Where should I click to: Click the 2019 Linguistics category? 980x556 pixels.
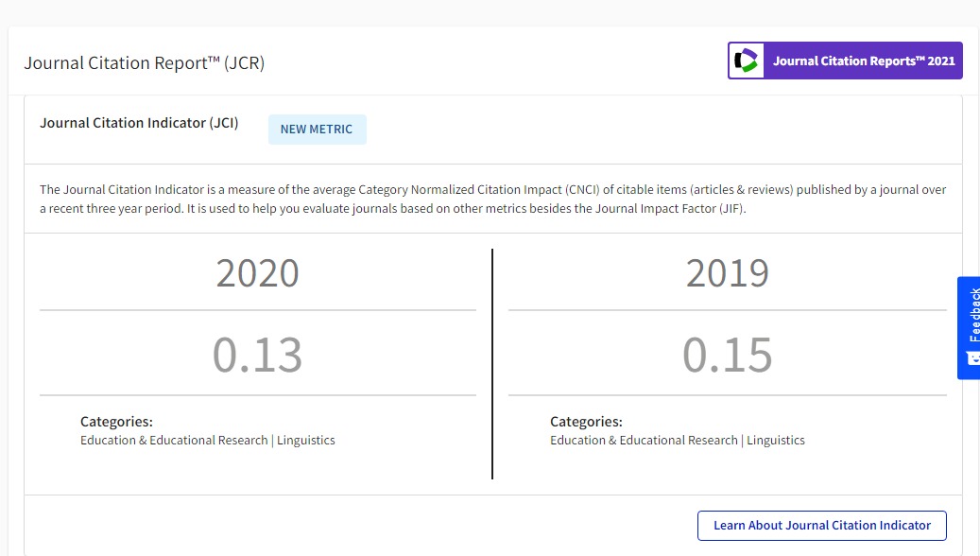[x=776, y=441]
